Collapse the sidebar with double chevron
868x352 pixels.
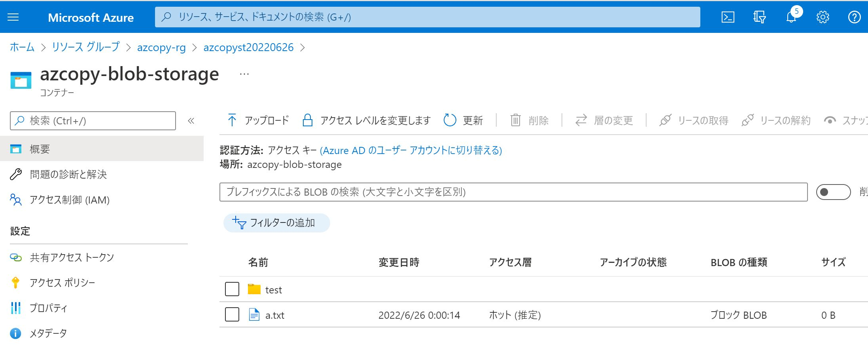click(x=191, y=121)
